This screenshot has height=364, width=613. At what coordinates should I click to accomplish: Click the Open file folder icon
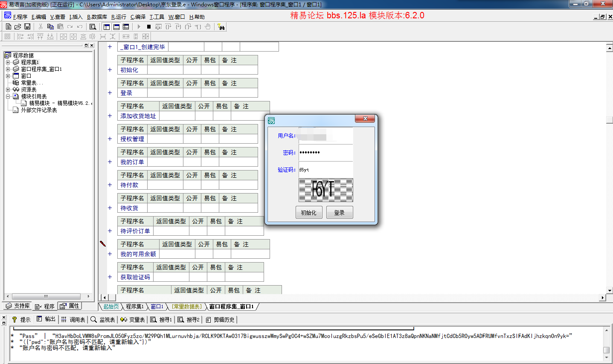pyautogui.click(x=18, y=27)
